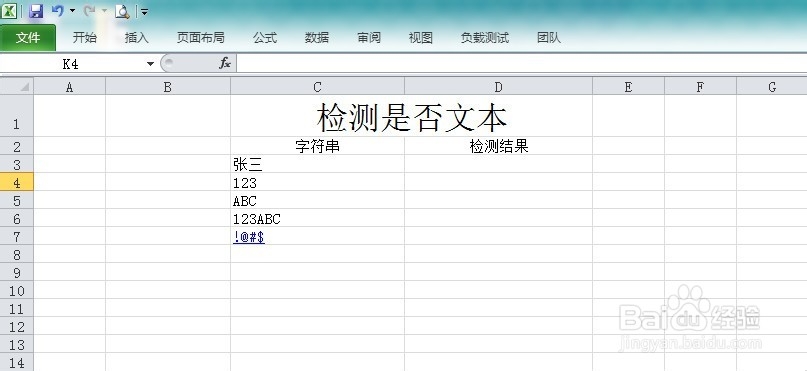Save the workbook with the floppy icon

tap(36, 11)
